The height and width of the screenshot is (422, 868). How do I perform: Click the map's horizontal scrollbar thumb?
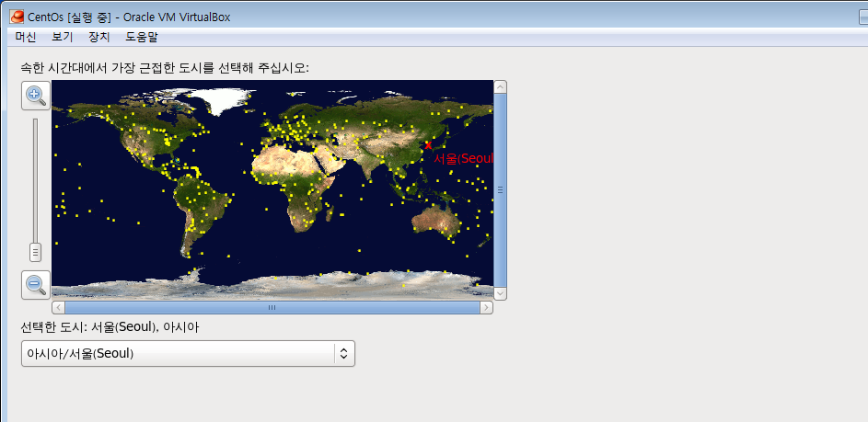[272, 307]
